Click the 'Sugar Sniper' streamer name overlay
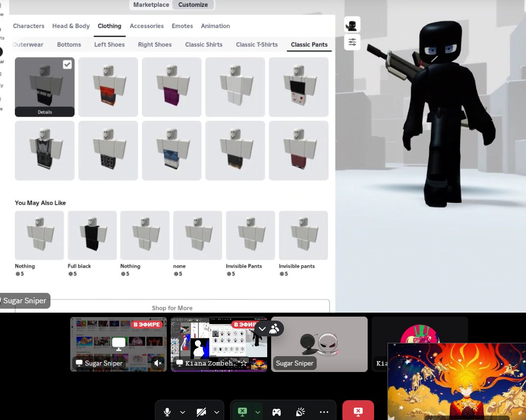Image resolution: width=526 pixels, height=420 pixels. click(x=24, y=301)
